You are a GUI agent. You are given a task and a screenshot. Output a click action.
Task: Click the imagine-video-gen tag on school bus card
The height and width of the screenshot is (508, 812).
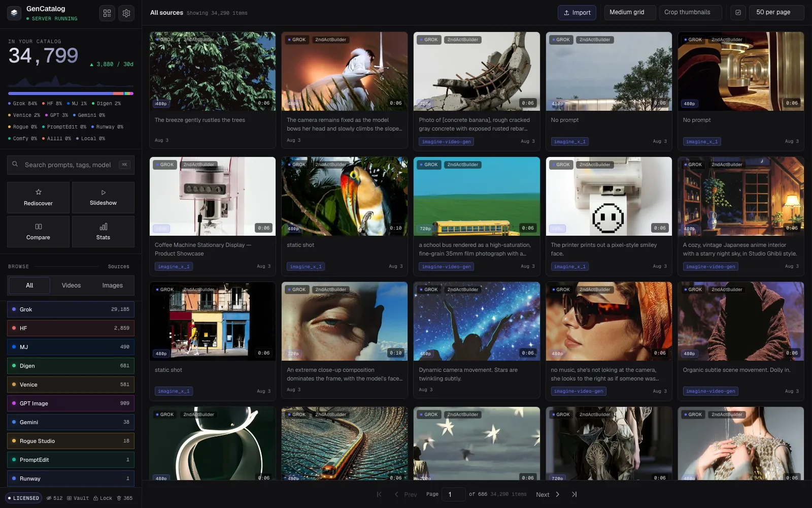click(x=447, y=267)
